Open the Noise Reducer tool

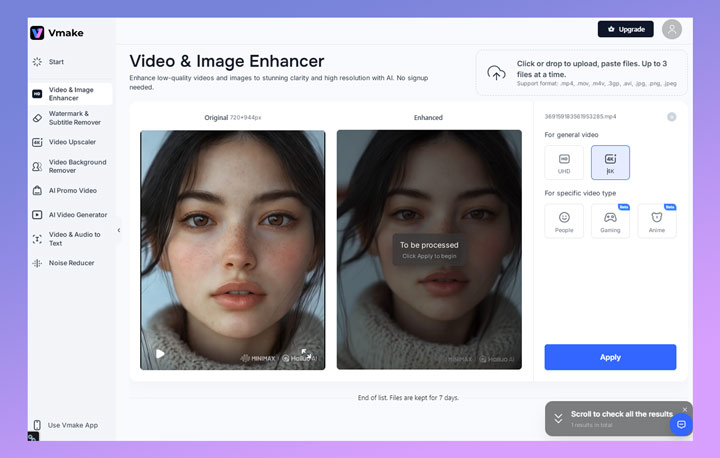(71, 263)
